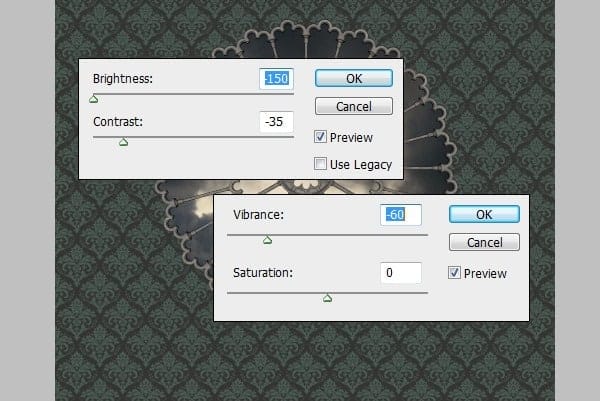Select the Saturation slider handle

tap(328, 298)
